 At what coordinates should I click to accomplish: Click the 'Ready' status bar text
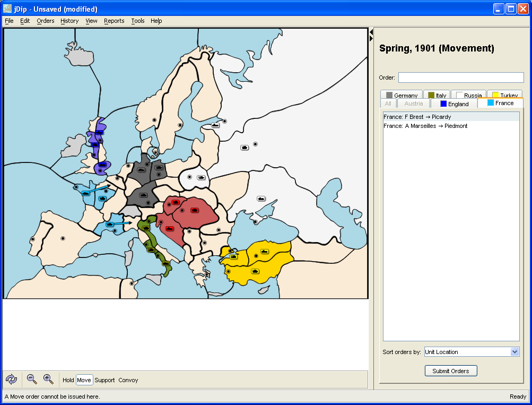(x=518, y=397)
